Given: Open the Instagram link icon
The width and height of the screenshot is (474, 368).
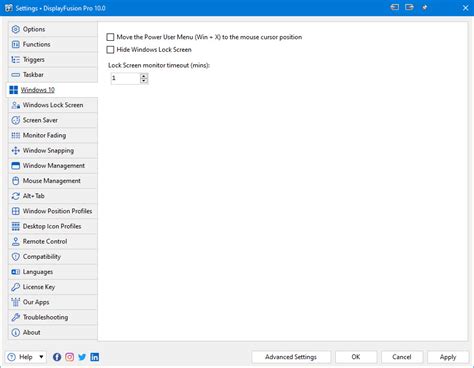Looking at the screenshot, I should tap(69, 357).
